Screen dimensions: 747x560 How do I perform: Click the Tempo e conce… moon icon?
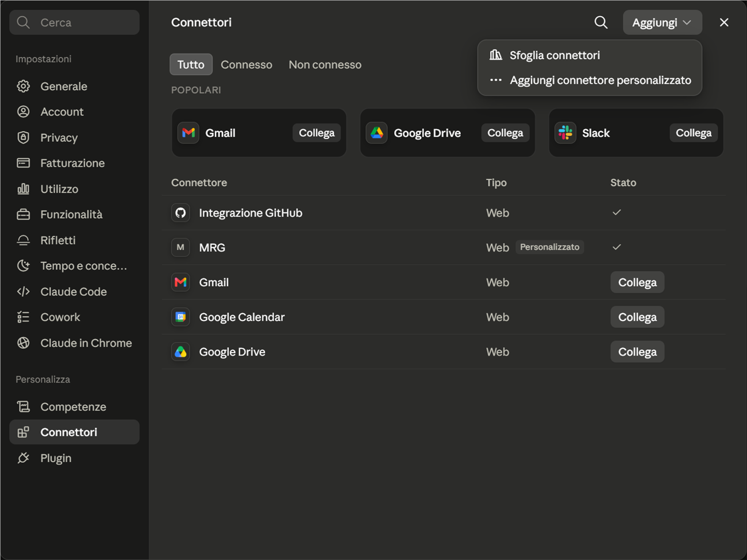24,266
